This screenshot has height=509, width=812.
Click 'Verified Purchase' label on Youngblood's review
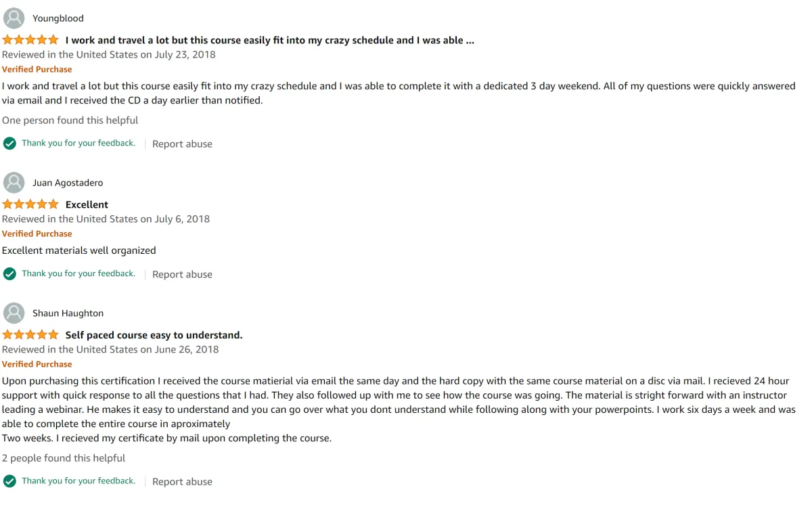[x=37, y=69]
